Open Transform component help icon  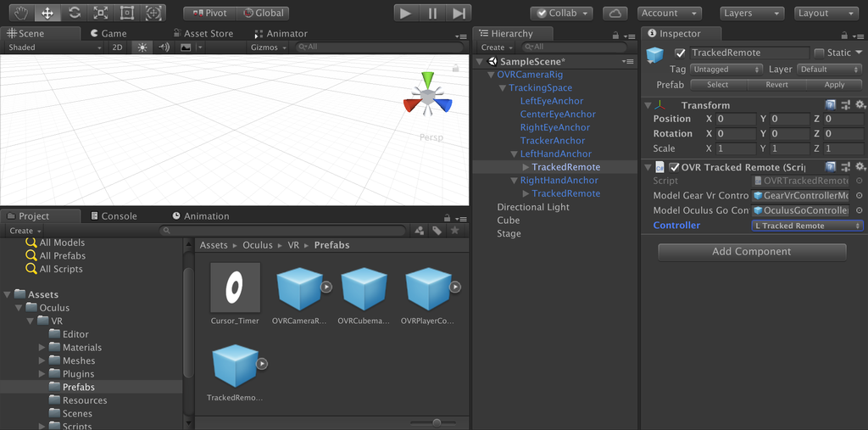pos(831,105)
